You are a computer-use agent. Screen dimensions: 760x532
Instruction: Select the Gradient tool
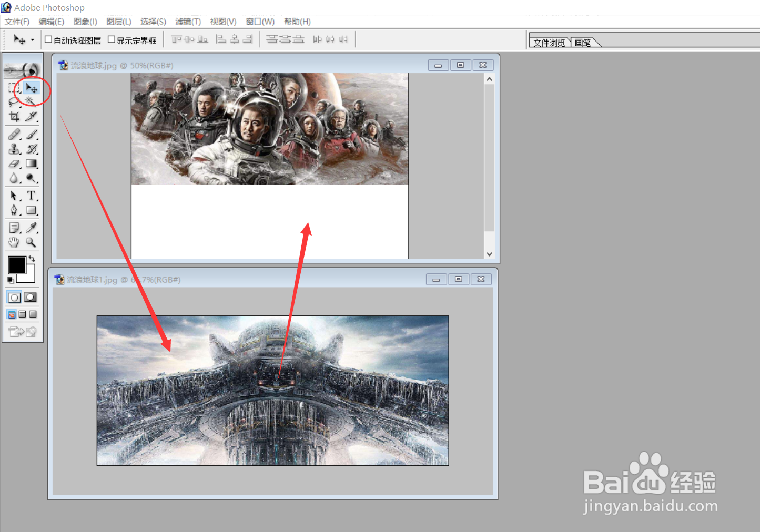[31, 164]
